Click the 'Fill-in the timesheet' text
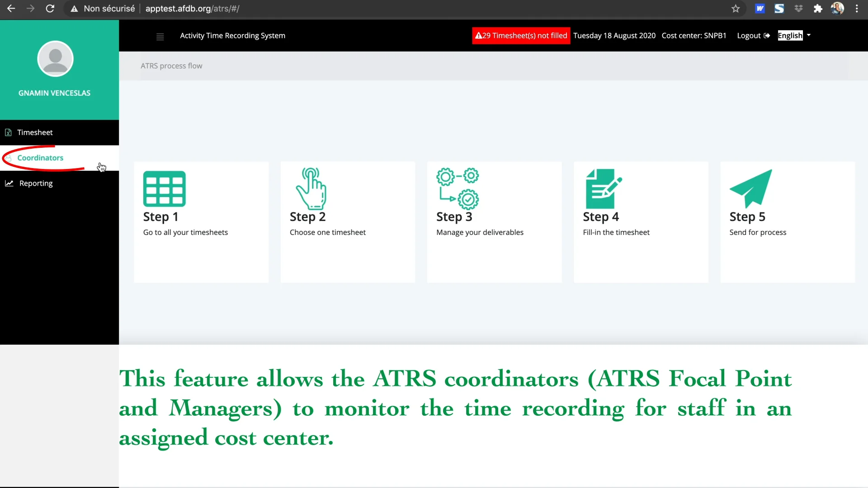 616,232
